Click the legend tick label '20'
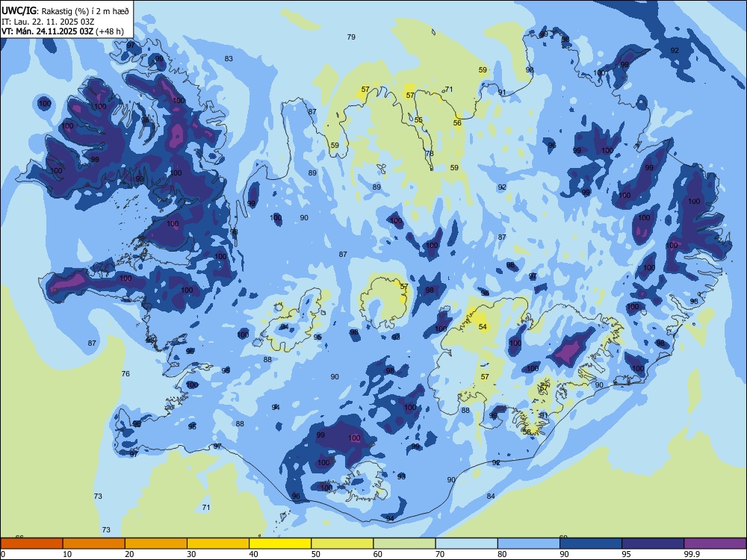This screenshot has width=747, height=560. tap(129, 554)
